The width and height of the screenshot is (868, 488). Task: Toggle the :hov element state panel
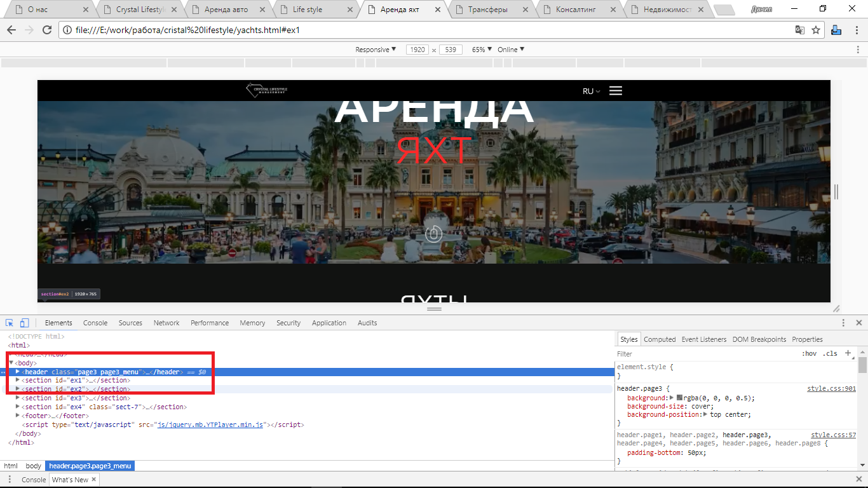coord(809,354)
